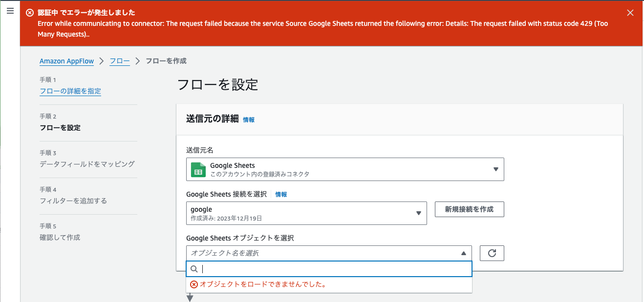This screenshot has width=644, height=302.
Task: Open the hamburger navigation menu
Action: point(10,11)
